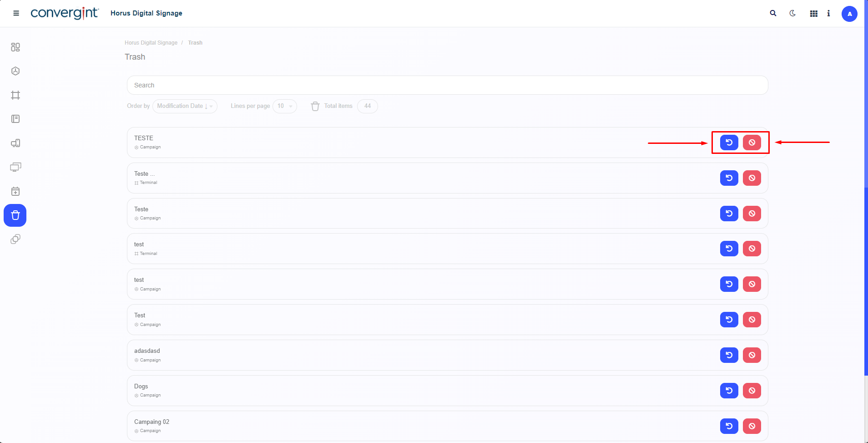Open the terminals sidebar icon
The image size is (868, 443).
point(15,95)
